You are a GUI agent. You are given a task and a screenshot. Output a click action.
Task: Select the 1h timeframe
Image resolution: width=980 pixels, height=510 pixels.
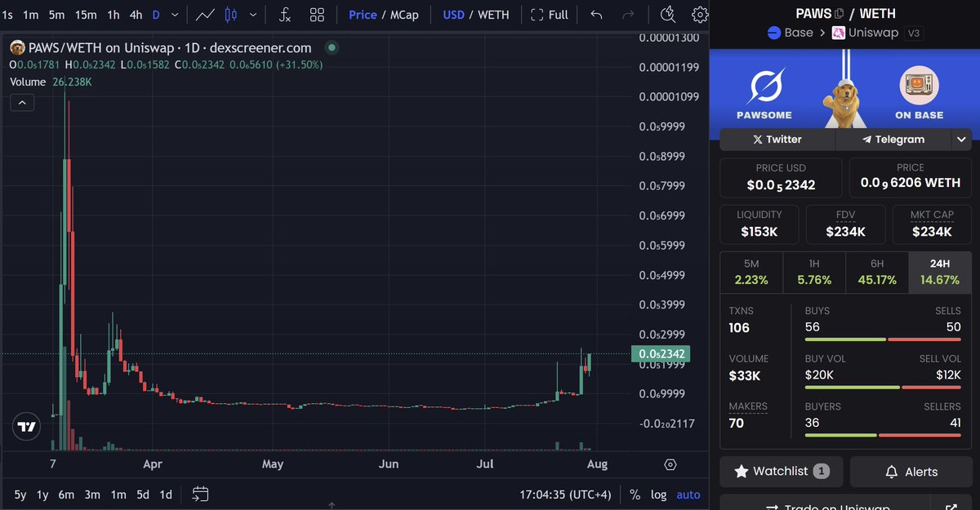(x=114, y=15)
